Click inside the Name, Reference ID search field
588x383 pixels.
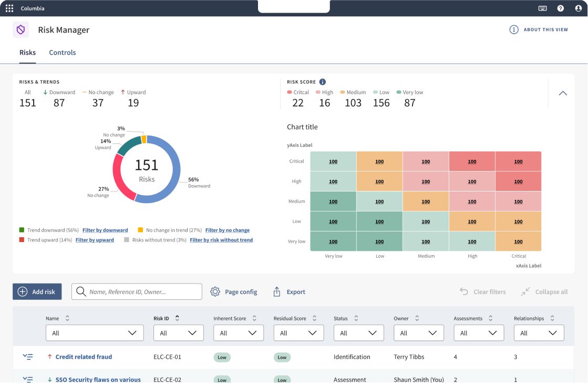pyautogui.click(x=137, y=292)
